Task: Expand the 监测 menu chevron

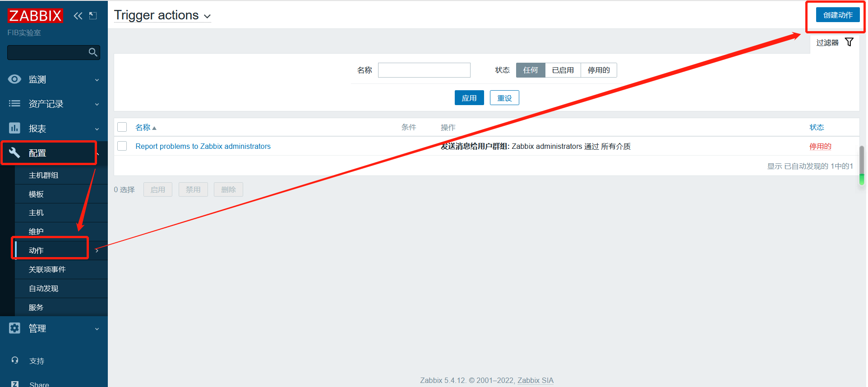Action: [x=97, y=80]
